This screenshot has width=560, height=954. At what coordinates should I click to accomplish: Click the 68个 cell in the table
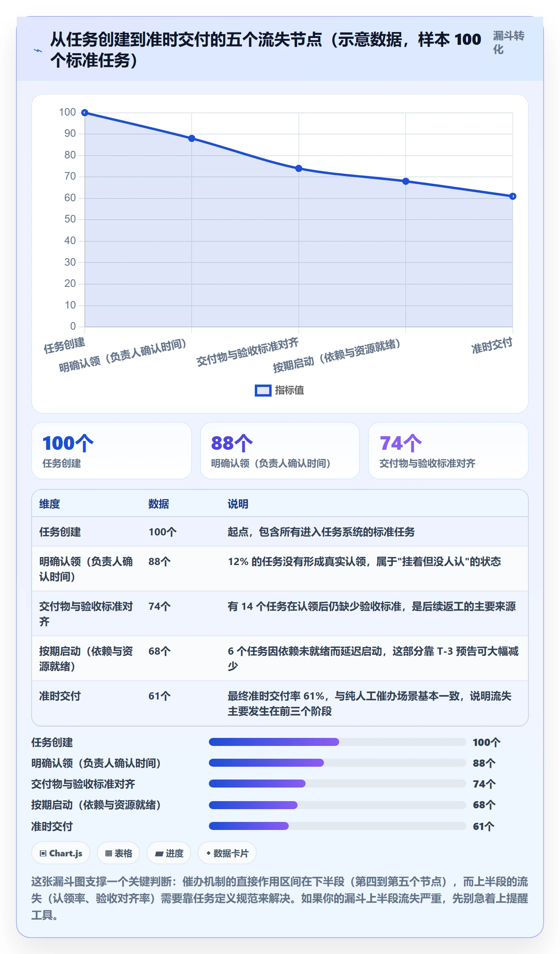pos(160,651)
